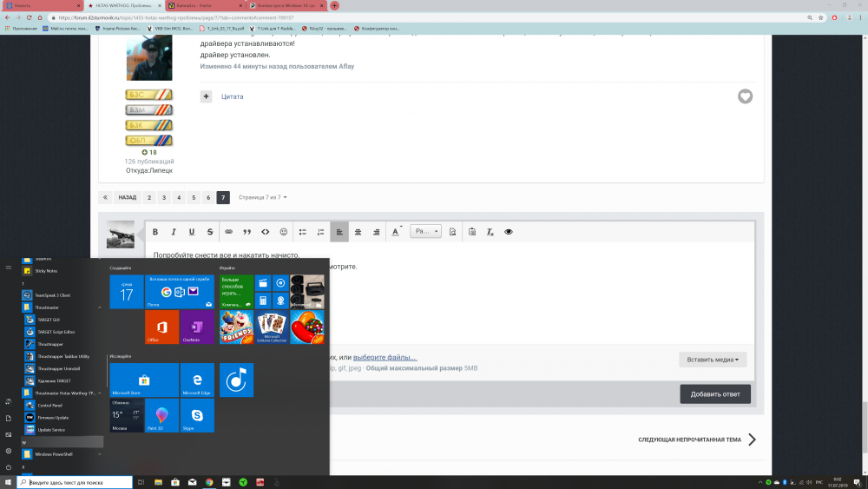Click the Добавить ответ button
Viewport: 868px width, 489px height.
[x=715, y=394]
